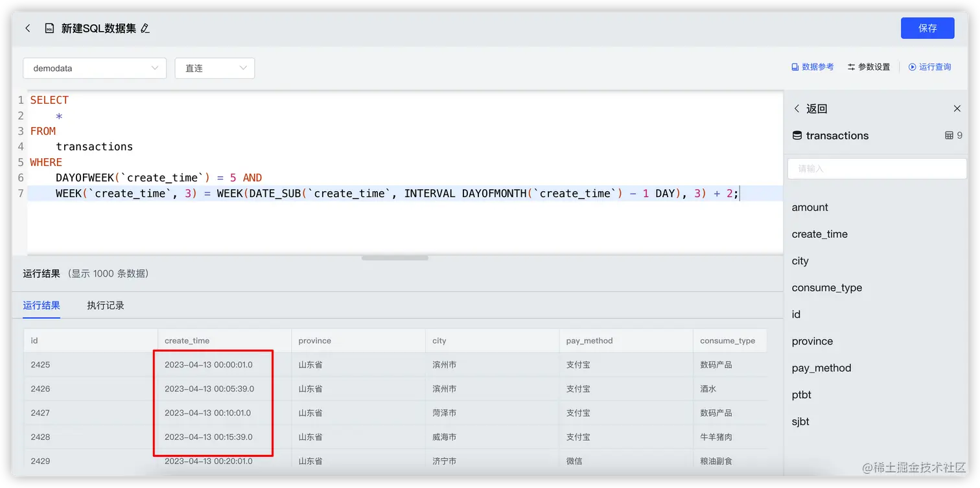Click the 粮油副食 consume type cell
980x488 pixels.
[x=729, y=461]
